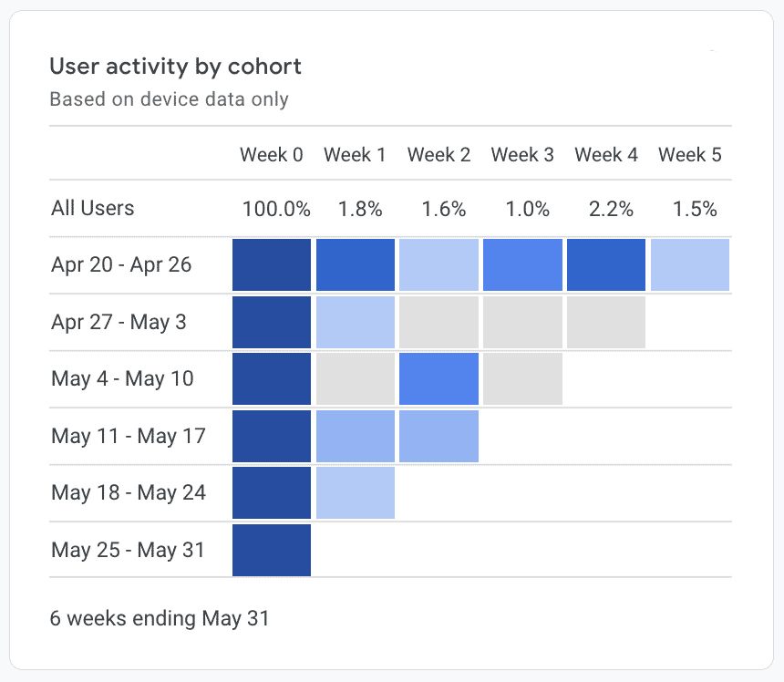Click the May 25 - May 31 Week 0 cell
784x682 pixels.
pos(272,550)
